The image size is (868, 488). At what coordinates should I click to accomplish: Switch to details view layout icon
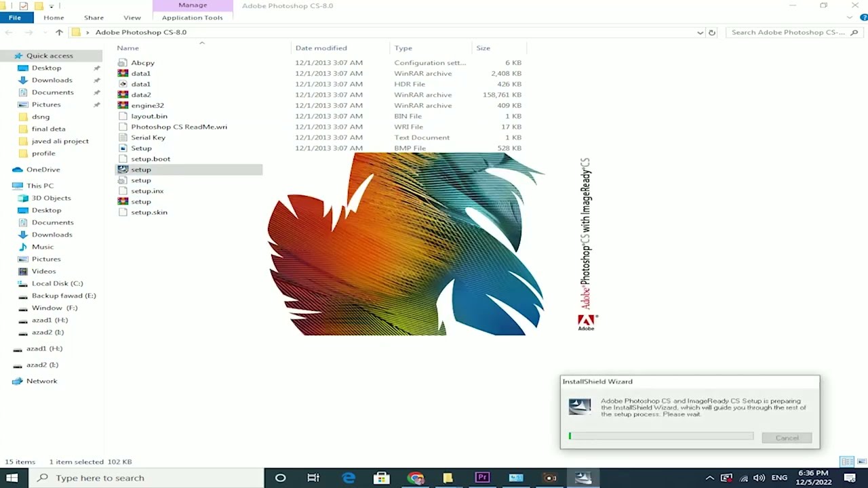[x=846, y=462]
